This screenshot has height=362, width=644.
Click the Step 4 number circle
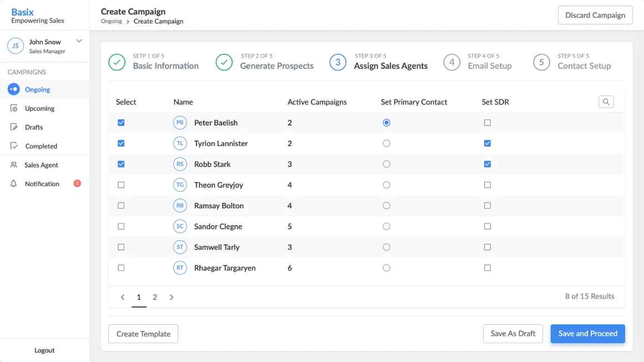tap(452, 62)
